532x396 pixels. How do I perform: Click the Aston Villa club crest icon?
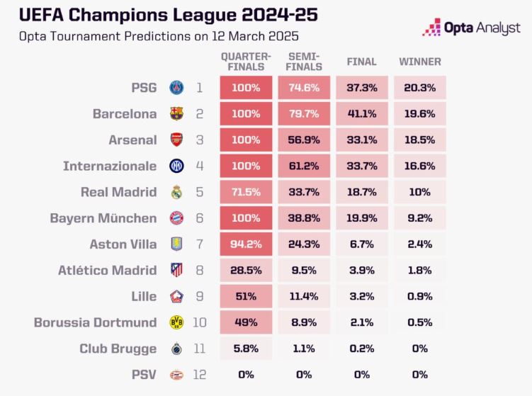(176, 244)
